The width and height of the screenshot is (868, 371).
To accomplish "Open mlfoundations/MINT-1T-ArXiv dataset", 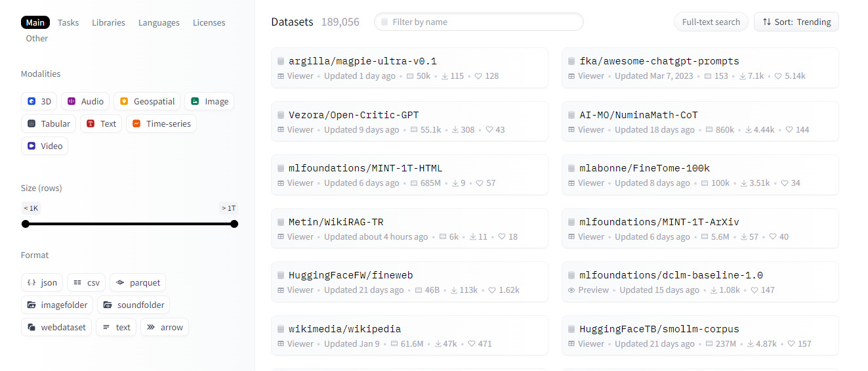I will tap(700, 229).
